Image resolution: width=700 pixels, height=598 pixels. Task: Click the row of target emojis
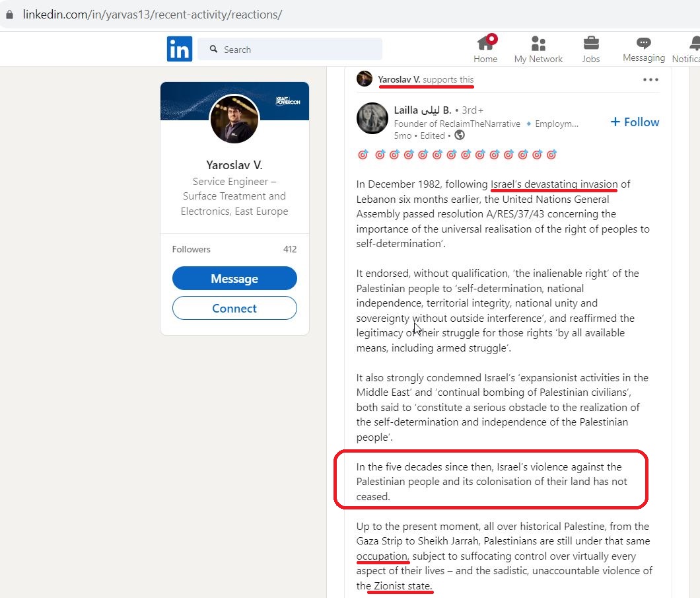(457, 155)
